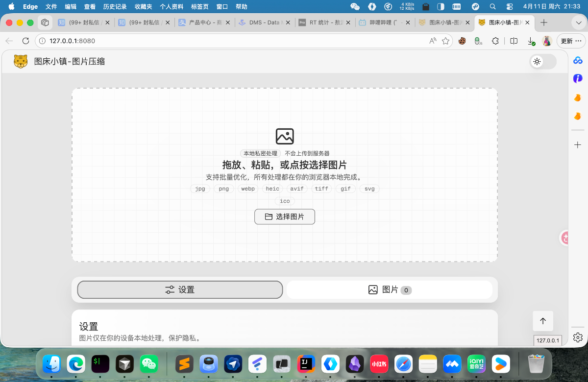
Task: Click the 选择图片 button to pick images
Action: coord(285,216)
